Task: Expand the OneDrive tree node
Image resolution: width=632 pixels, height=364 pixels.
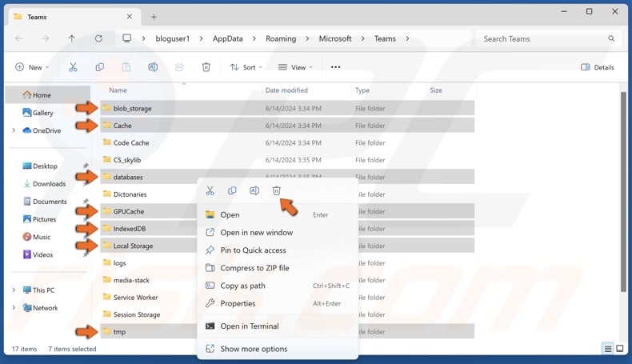Action: (x=14, y=130)
